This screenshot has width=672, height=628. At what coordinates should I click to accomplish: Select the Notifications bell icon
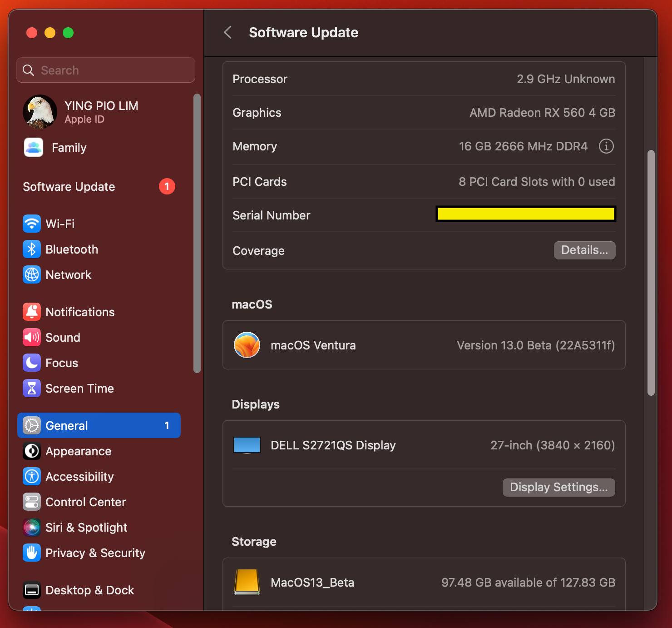[x=32, y=312]
